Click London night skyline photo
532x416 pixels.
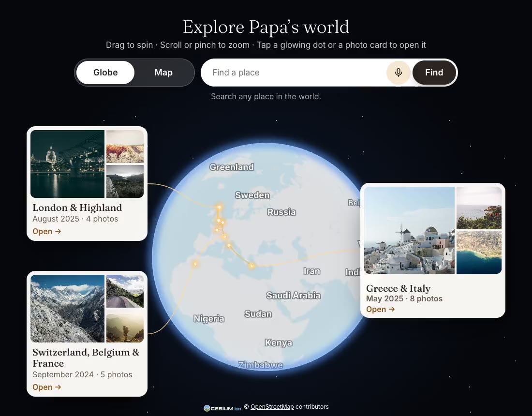68,164
